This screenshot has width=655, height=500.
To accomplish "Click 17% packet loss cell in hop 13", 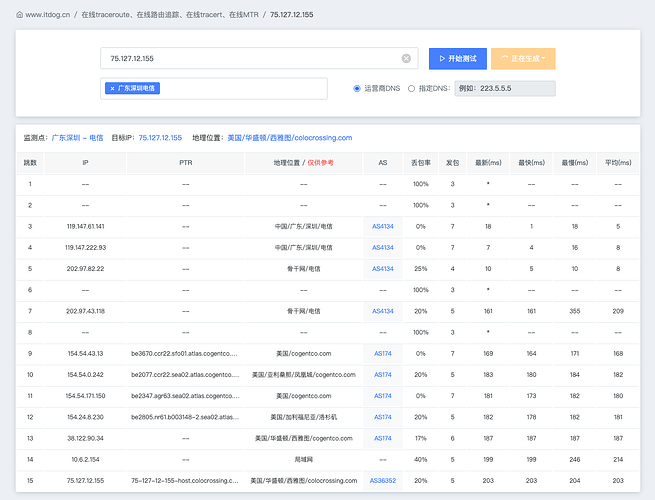I will click(x=421, y=438).
